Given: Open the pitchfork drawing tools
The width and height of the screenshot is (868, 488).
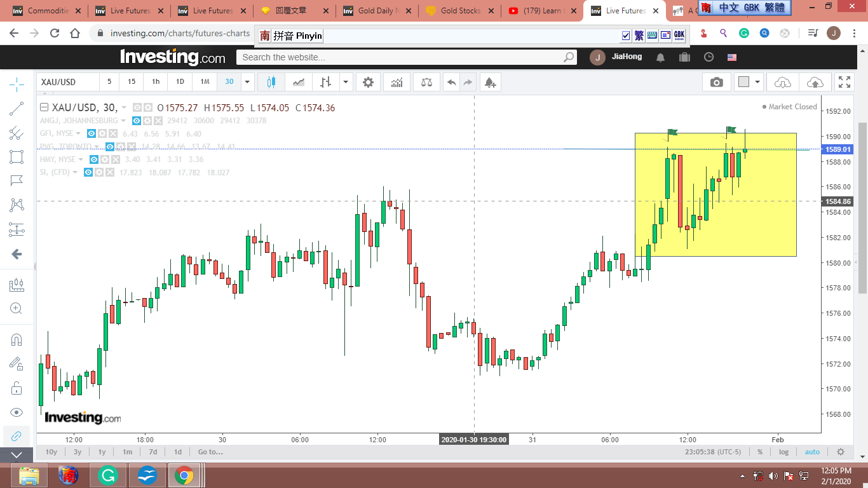Looking at the screenshot, I should click(x=17, y=133).
